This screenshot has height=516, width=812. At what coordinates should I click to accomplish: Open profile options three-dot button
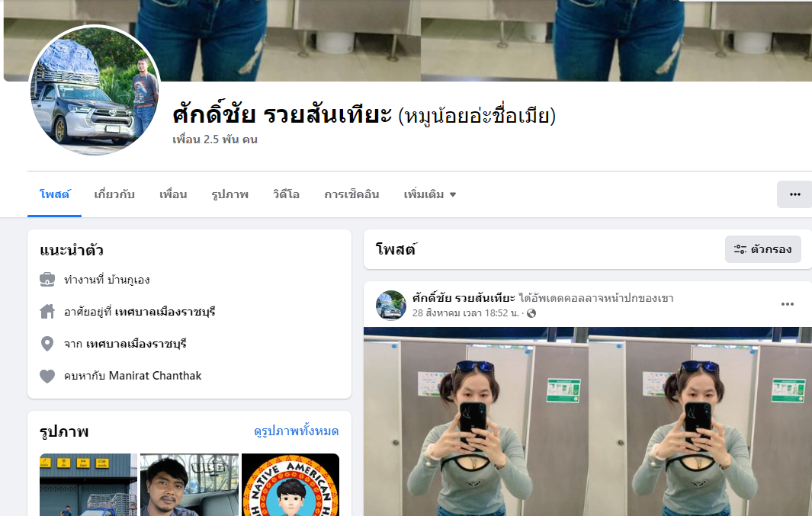tap(795, 194)
